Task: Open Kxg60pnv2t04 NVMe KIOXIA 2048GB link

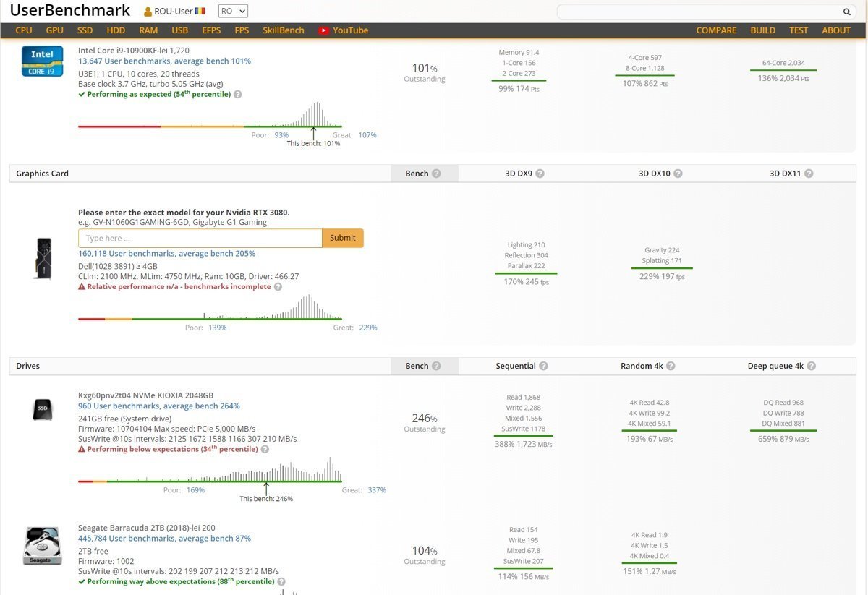Action: (x=145, y=395)
